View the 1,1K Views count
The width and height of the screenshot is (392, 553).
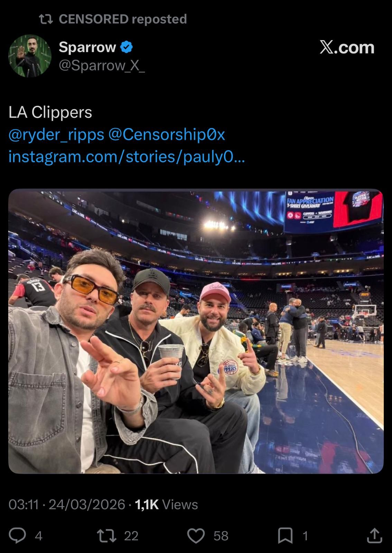(x=166, y=505)
